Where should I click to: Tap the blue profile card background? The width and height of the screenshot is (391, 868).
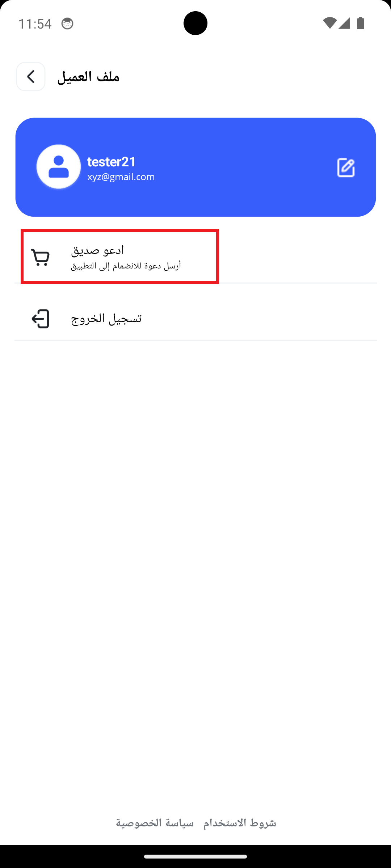click(195, 167)
